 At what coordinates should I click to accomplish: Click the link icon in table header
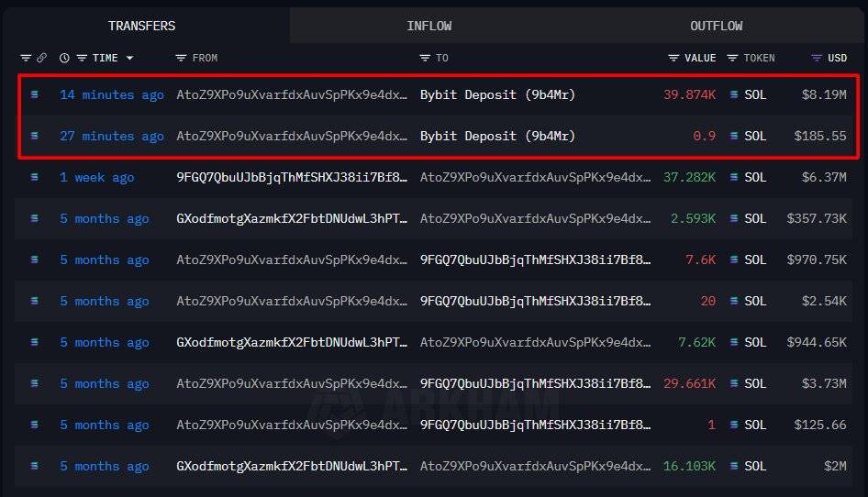tap(41, 58)
